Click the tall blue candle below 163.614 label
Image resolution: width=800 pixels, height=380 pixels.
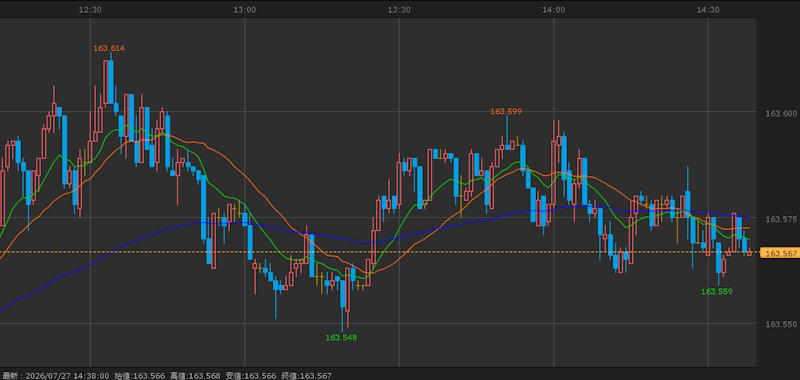coord(111,82)
